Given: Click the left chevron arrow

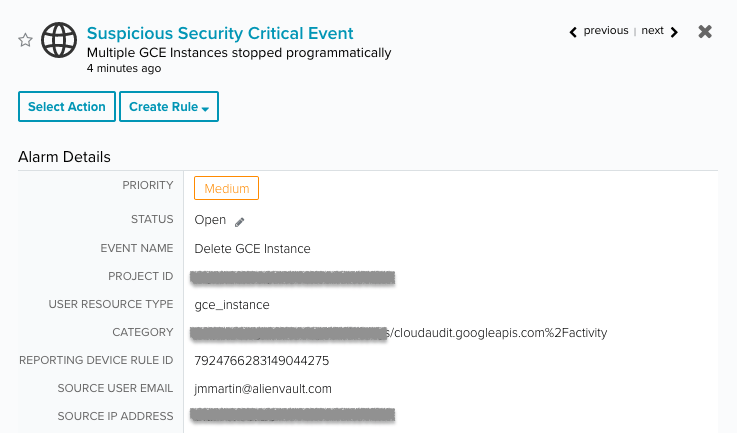Looking at the screenshot, I should click(573, 32).
